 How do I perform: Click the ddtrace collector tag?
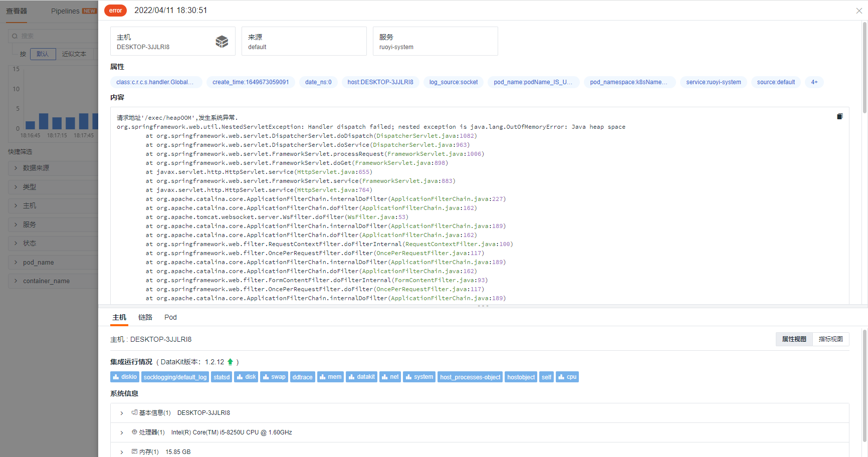tap(303, 377)
